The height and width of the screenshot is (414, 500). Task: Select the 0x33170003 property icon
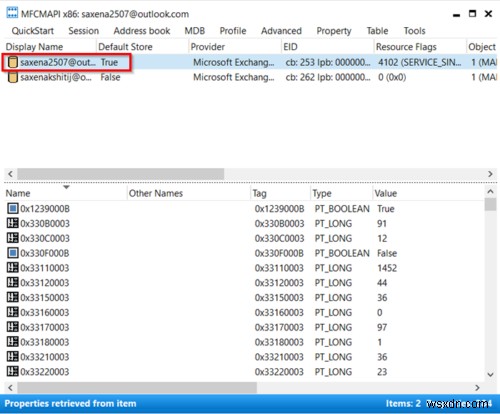point(13,327)
